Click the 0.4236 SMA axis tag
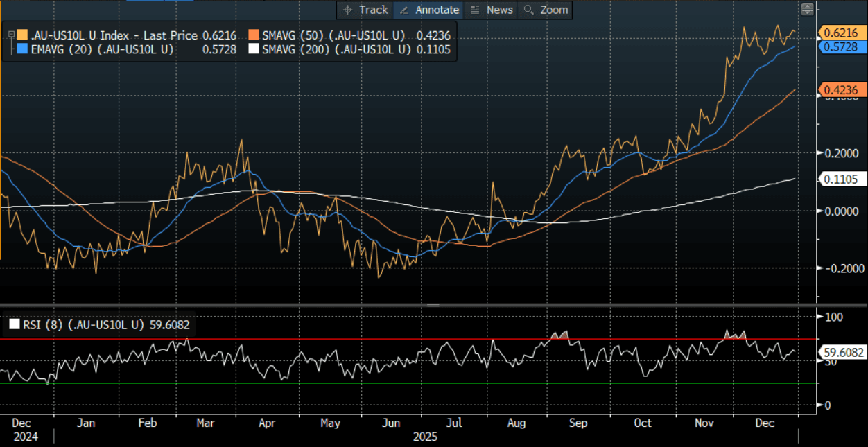868x447 pixels. (x=842, y=89)
